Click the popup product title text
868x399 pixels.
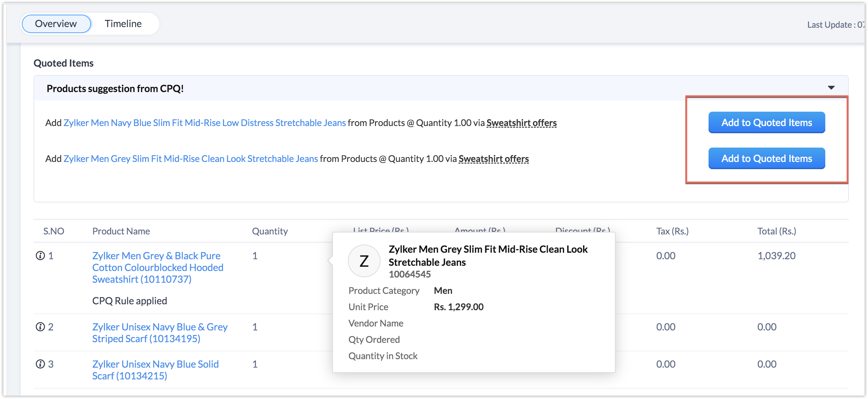(x=487, y=255)
